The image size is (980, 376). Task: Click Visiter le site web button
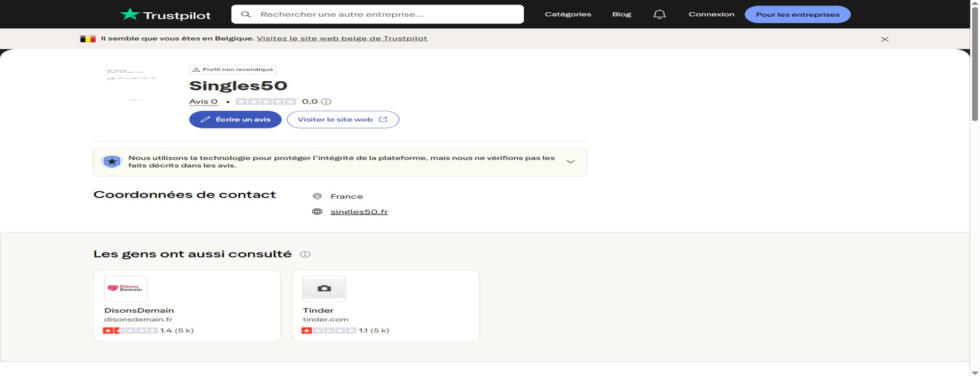[x=343, y=120]
